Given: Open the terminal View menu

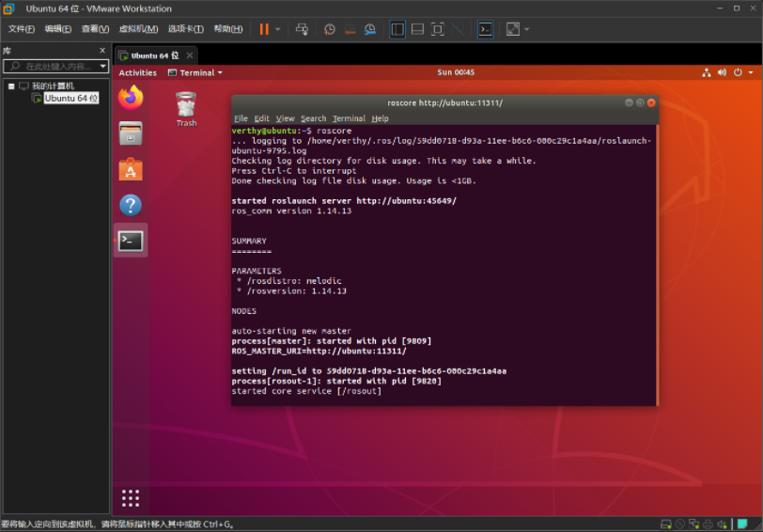Looking at the screenshot, I should [x=285, y=118].
